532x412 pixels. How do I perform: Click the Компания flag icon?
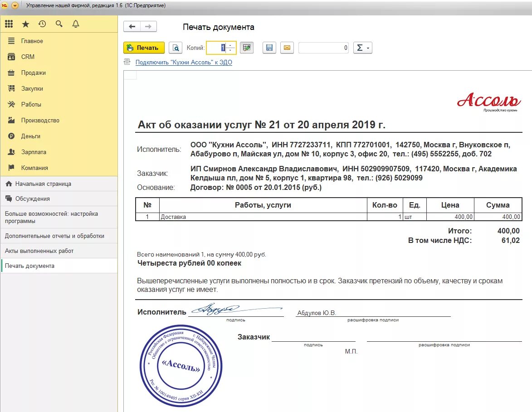pos(11,168)
